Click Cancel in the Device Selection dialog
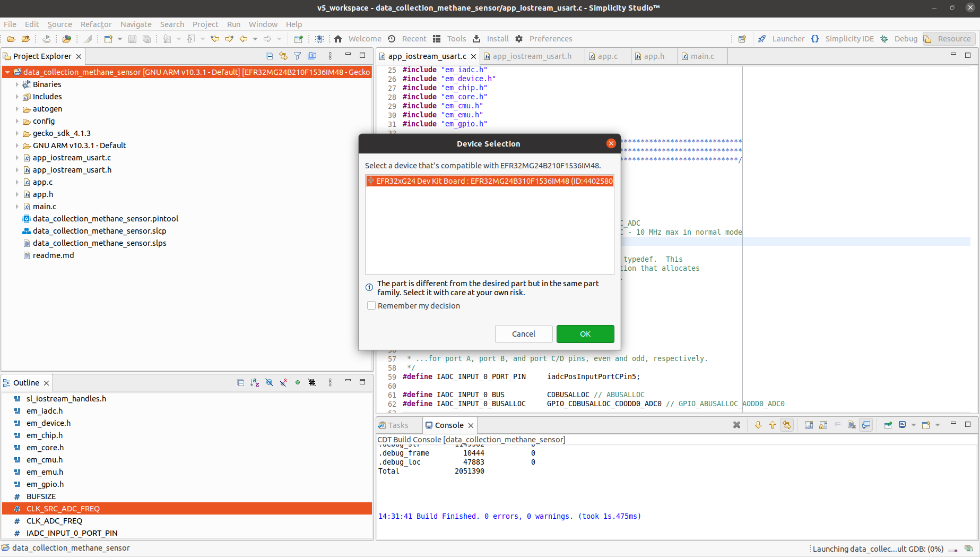The image size is (980, 557). tap(523, 334)
